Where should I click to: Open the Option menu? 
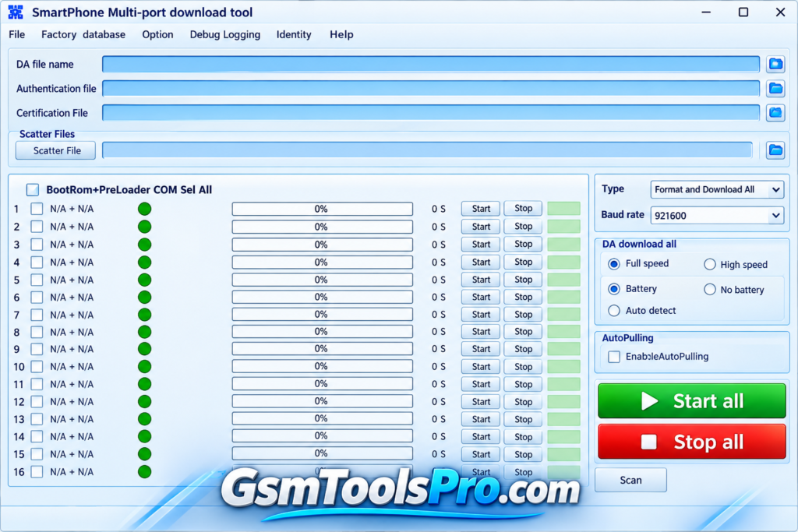pyautogui.click(x=157, y=34)
